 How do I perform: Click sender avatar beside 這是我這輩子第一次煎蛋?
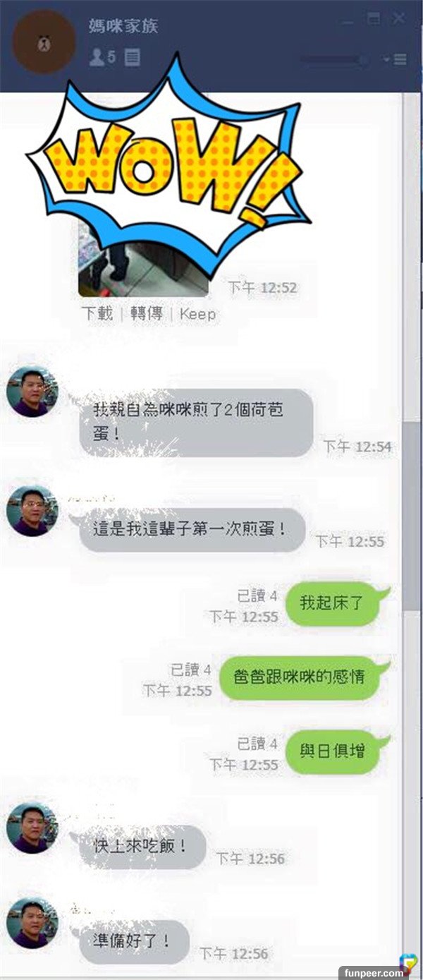click(32, 510)
